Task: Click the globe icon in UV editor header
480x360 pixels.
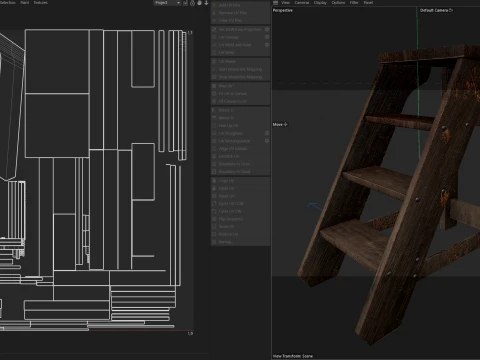Action: 199,3
